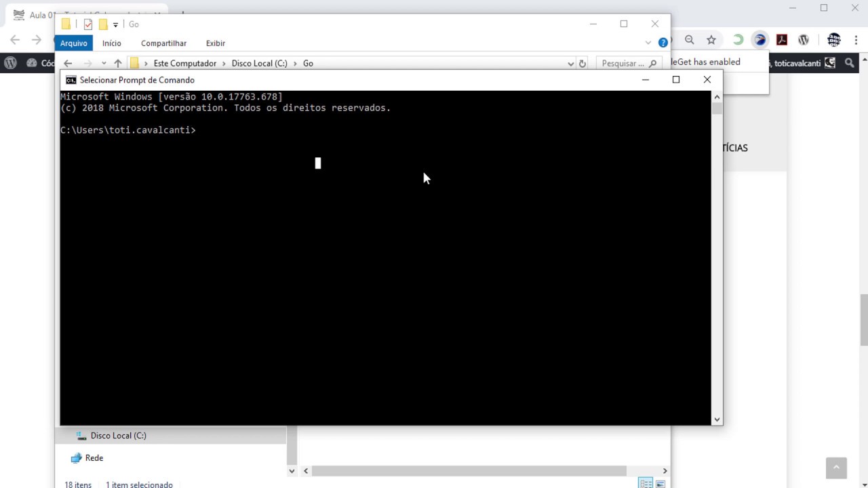Open the Adobe Acrobat extension icon
The image size is (868, 488).
(782, 40)
